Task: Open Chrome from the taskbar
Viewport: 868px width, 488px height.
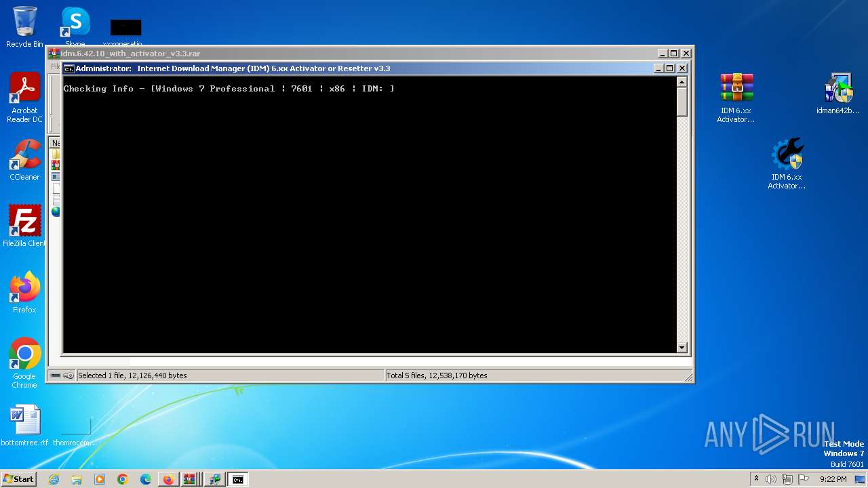Action: click(123, 479)
